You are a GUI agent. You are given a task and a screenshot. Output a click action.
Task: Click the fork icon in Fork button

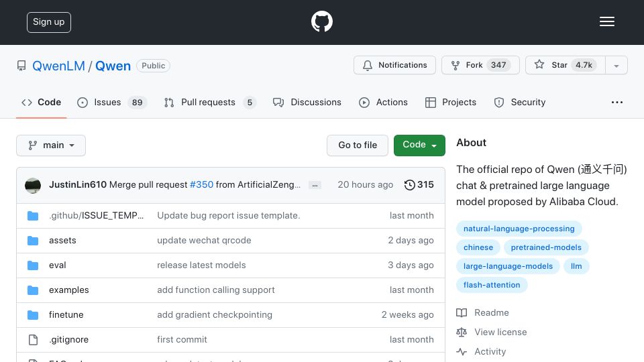tap(455, 65)
